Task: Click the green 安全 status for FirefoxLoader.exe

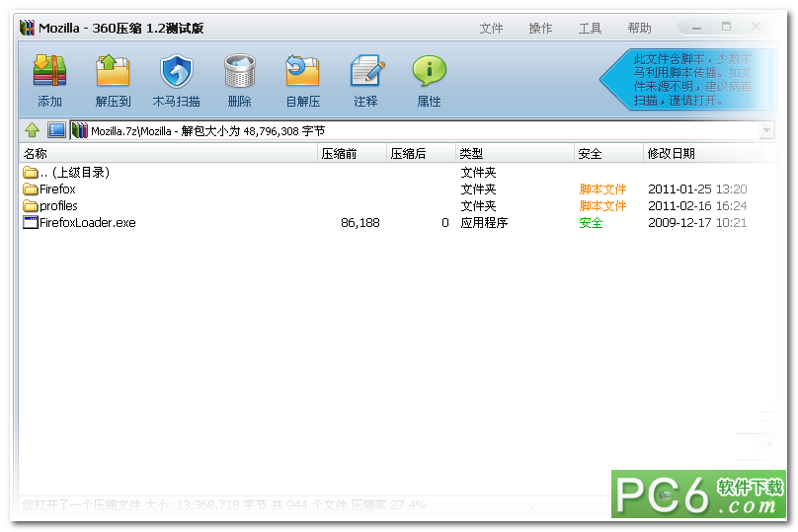Action: [x=591, y=223]
